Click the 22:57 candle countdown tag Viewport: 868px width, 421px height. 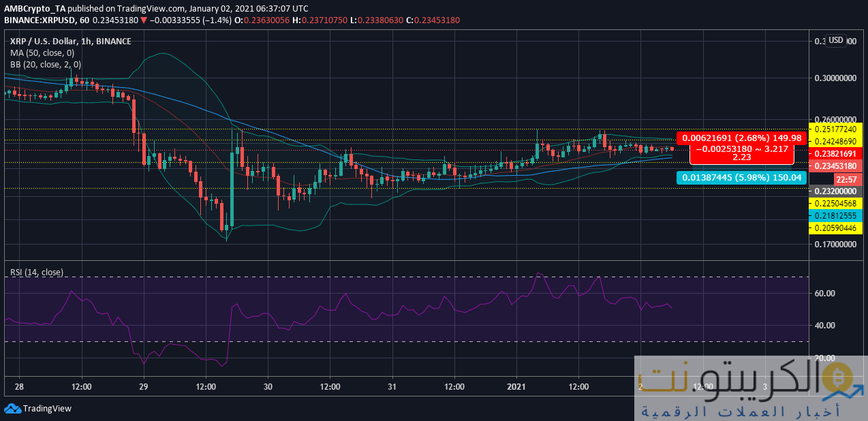(x=847, y=179)
